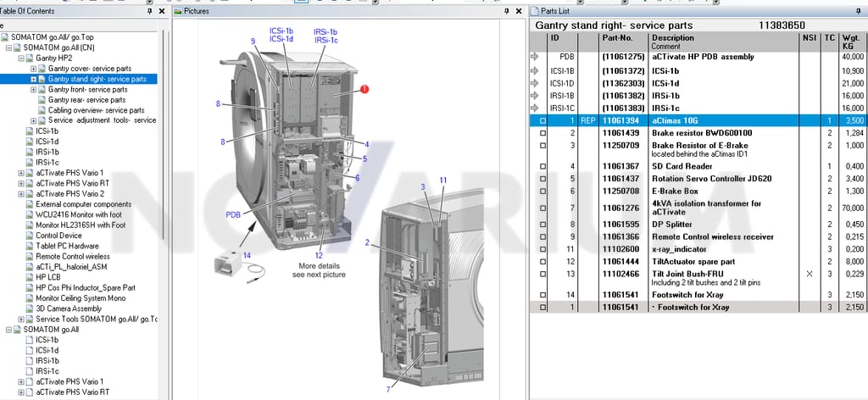Pin the Parts List panel
Viewport: 868px width, 400px height.
click(x=858, y=11)
